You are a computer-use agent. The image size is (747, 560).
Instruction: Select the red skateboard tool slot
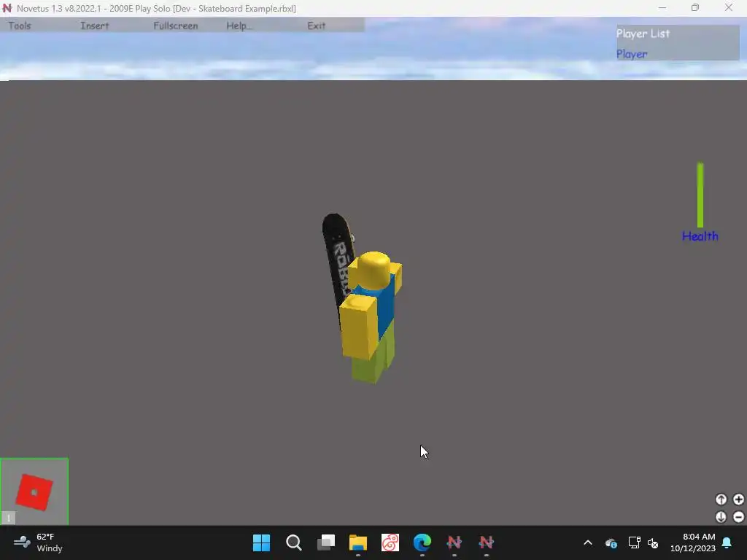34,491
